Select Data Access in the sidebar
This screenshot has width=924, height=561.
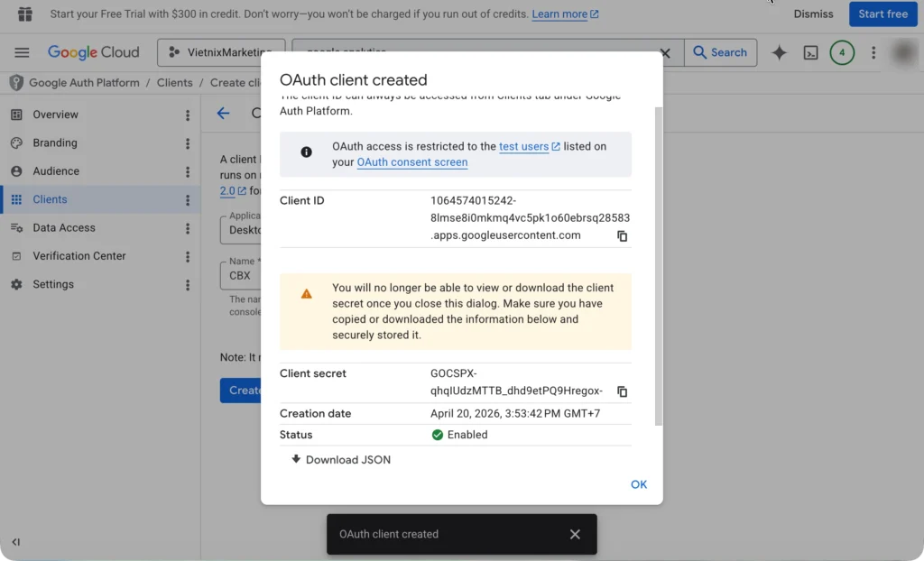(x=63, y=228)
